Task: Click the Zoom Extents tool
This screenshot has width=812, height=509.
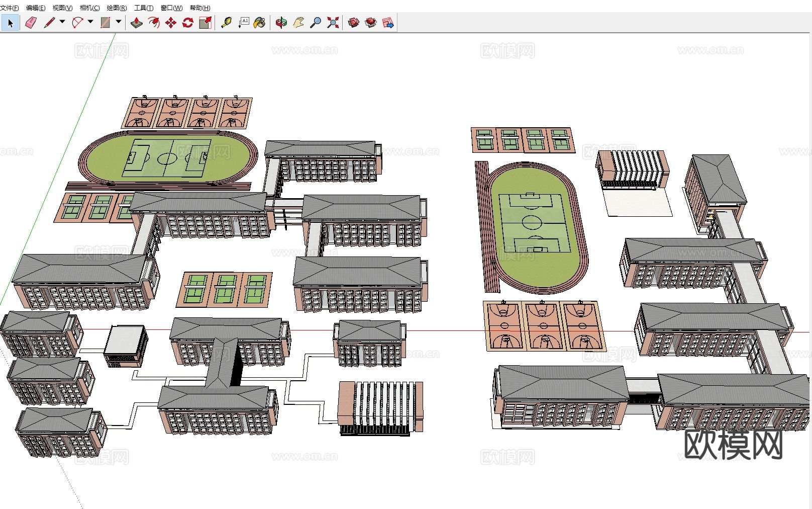Action: 333,23
